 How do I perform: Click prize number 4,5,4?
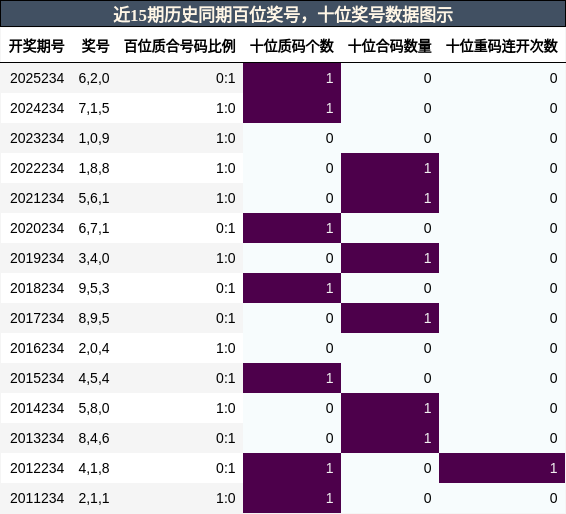click(94, 378)
